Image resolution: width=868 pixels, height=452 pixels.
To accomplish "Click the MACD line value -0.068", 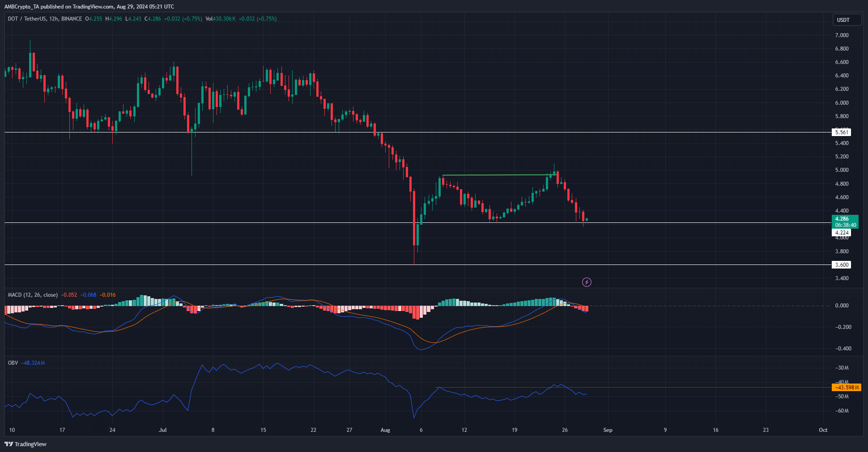I will pos(89,295).
